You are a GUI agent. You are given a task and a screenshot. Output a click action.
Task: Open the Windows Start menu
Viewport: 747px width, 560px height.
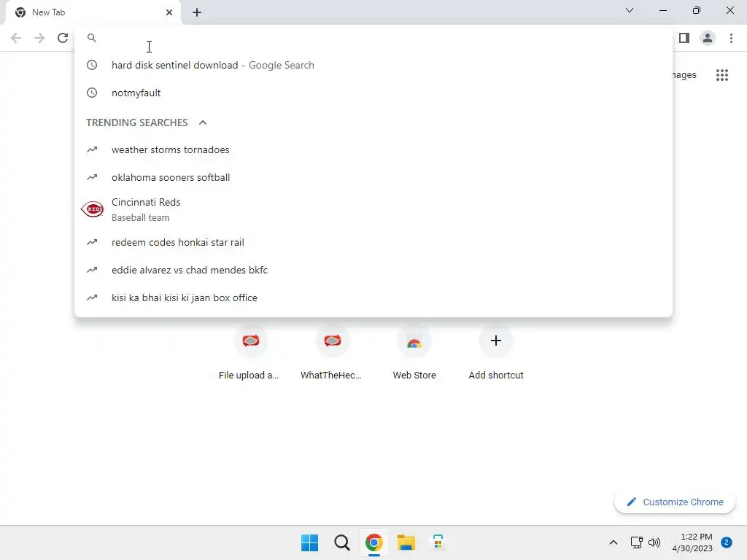click(309, 542)
